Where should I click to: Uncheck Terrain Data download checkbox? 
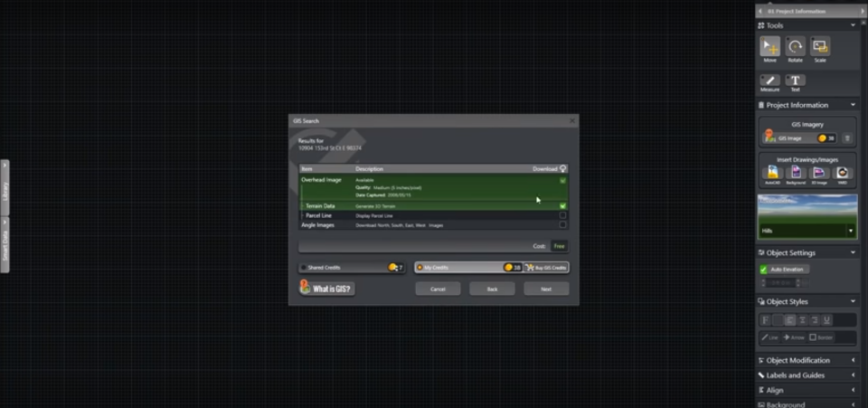tap(562, 206)
